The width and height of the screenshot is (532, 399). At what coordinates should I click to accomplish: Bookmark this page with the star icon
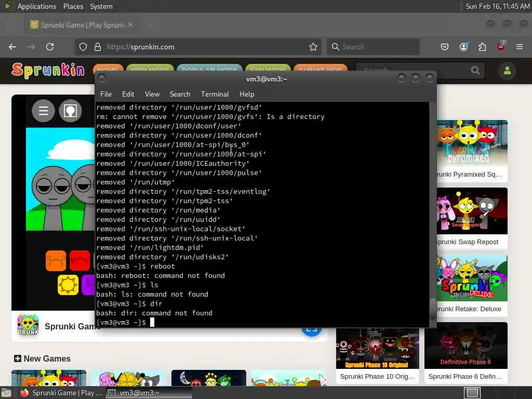point(313,47)
